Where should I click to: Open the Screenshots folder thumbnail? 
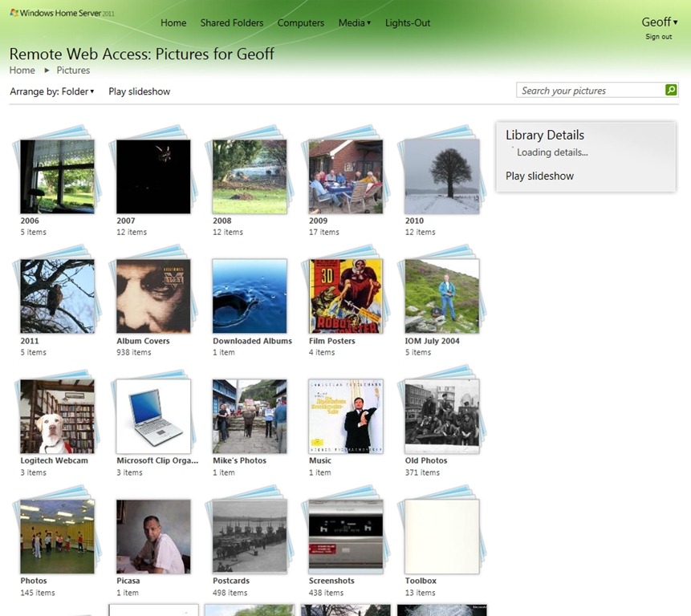click(346, 537)
